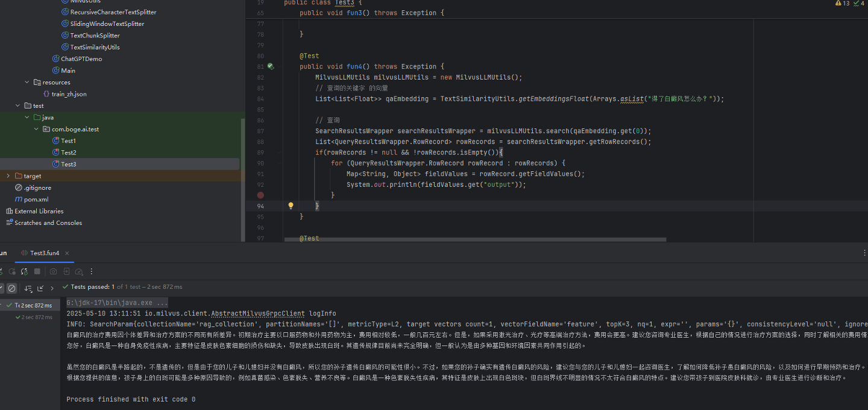The width and height of the screenshot is (868, 410).
Task: Click the sort tests icon in test toolbar
Action: [28, 288]
